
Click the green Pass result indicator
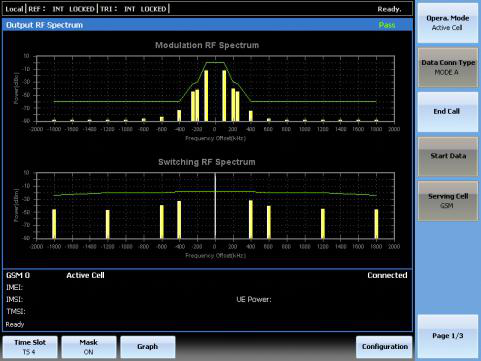tap(387, 25)
